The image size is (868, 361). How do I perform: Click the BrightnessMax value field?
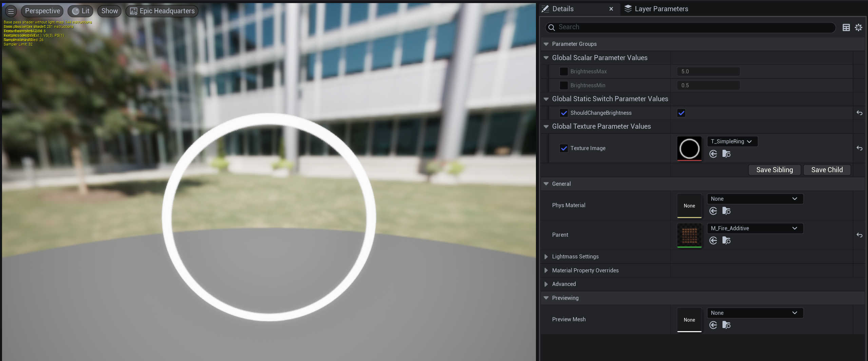coord(709,72)
